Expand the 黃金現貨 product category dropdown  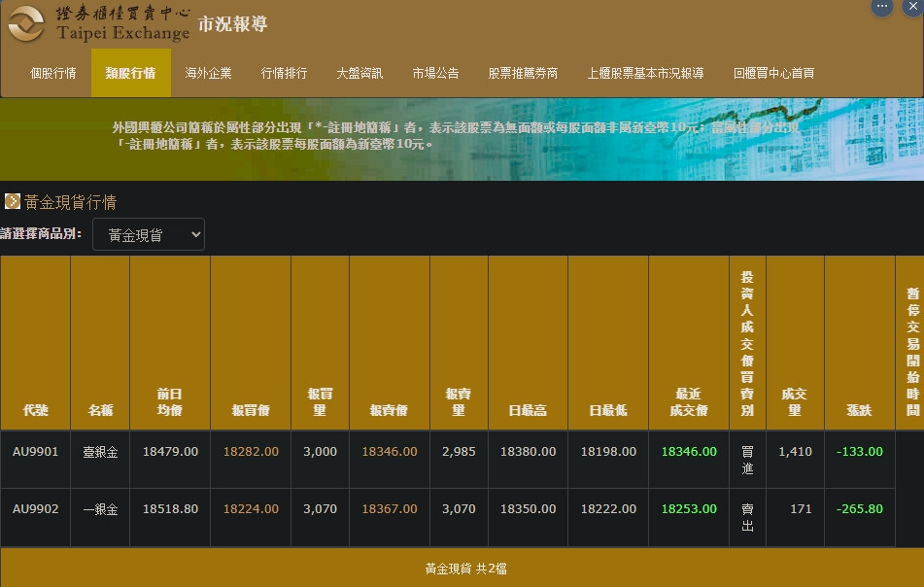point(149,234)
